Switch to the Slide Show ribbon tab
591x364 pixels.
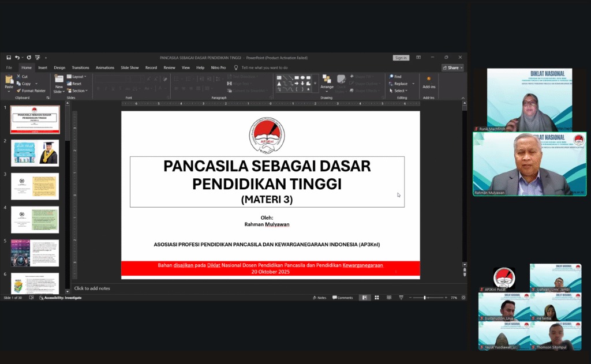(x=129, y=67)
